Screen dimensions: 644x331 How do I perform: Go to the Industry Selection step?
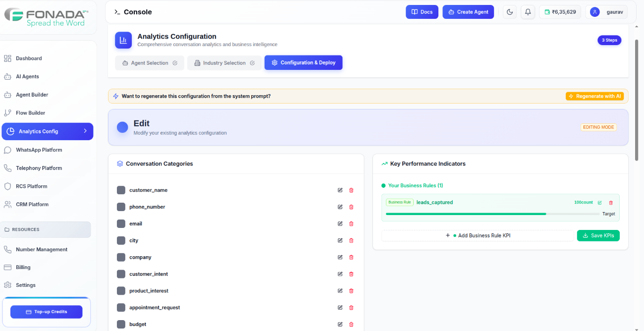224,63
